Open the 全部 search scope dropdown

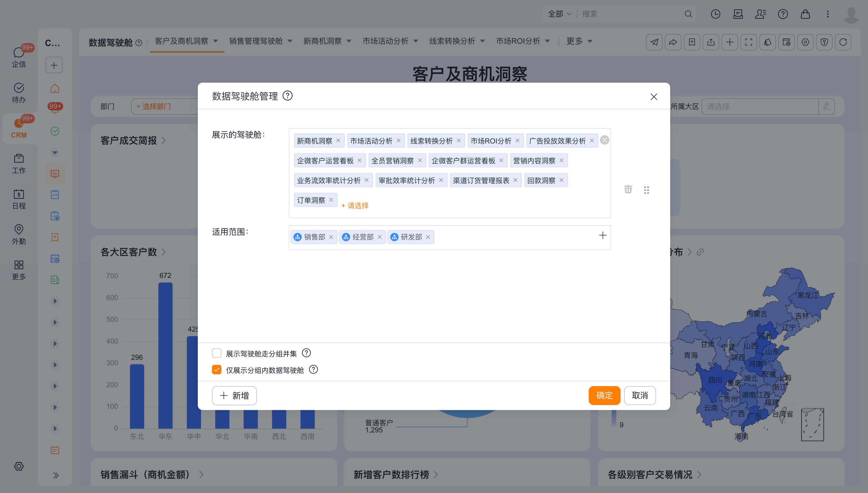tap(559, 14)
